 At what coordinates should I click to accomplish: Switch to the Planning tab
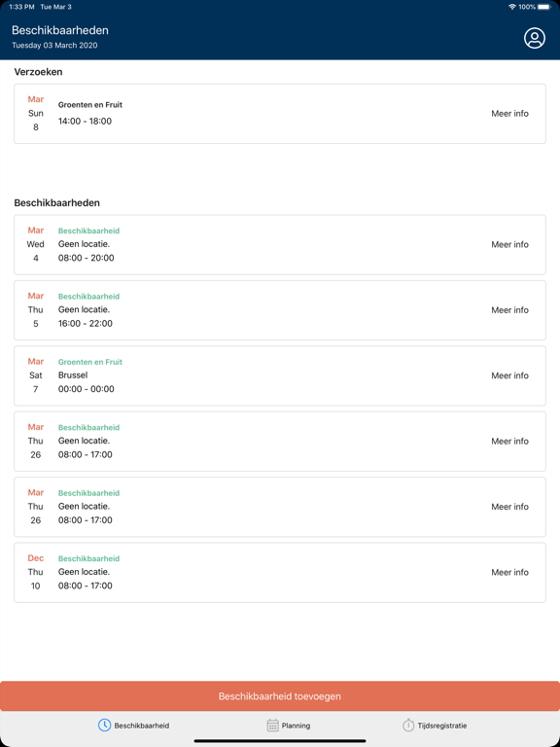point(289,726)
